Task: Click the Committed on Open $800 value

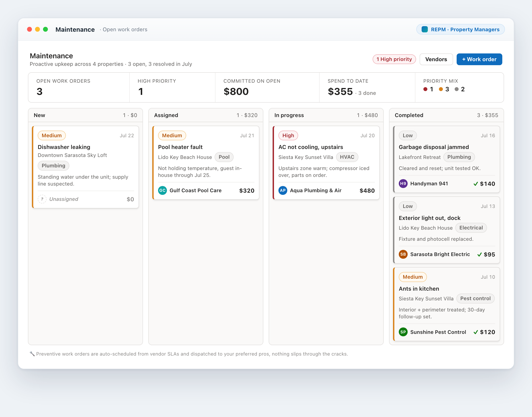Action: (x=236, y=92)
